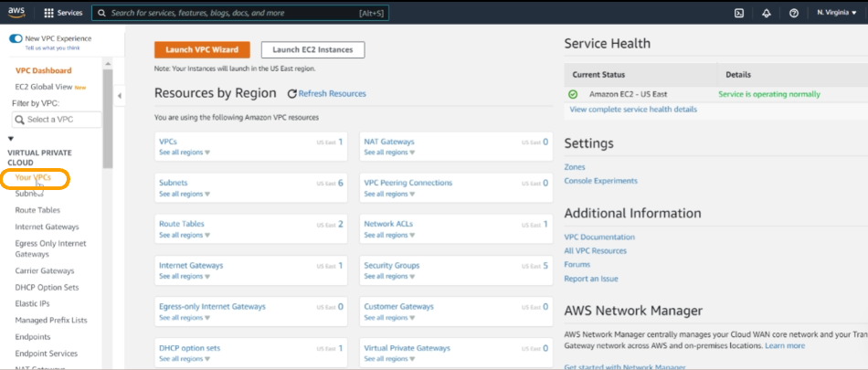
Task: Open the Console Experiments link
Action: (600, 181)
